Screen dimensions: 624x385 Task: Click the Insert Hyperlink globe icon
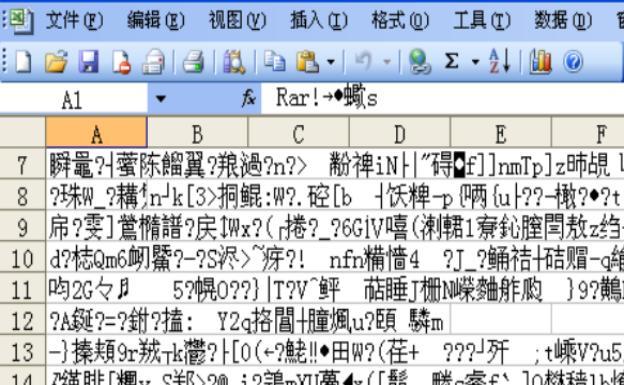419,62
